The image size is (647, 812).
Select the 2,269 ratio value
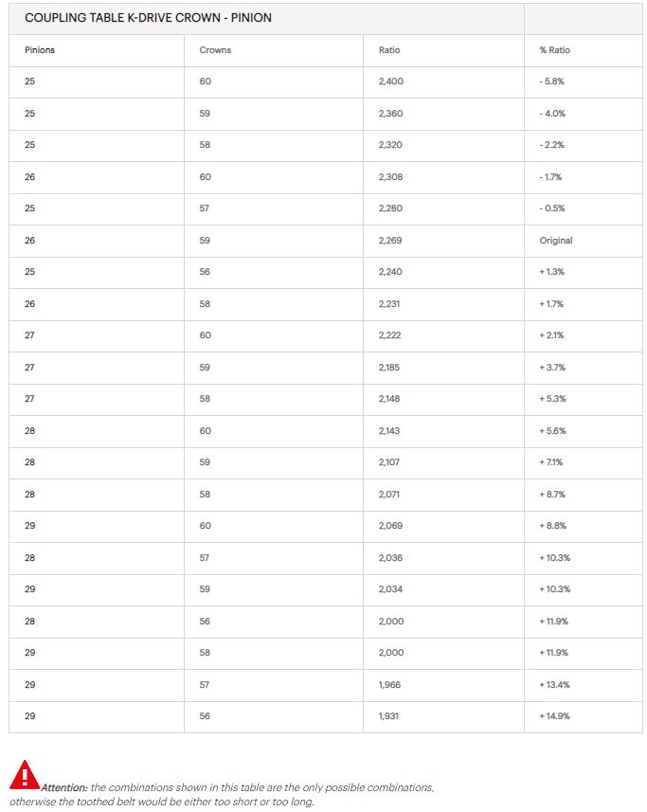(x=390, y=241)
